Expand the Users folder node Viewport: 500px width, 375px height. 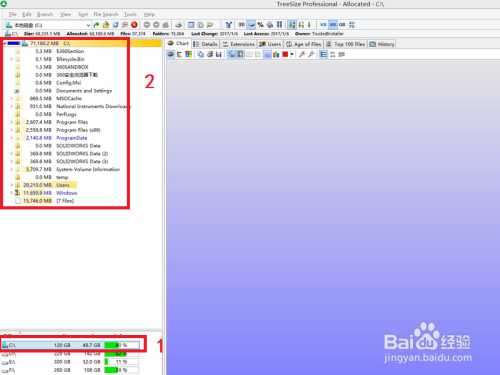click(x=12, y=185)
